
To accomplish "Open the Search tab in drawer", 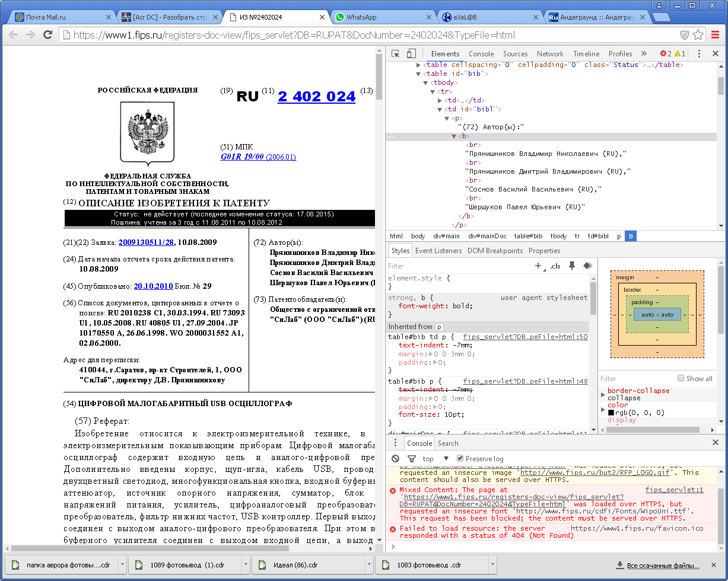I will pos(448,443).
